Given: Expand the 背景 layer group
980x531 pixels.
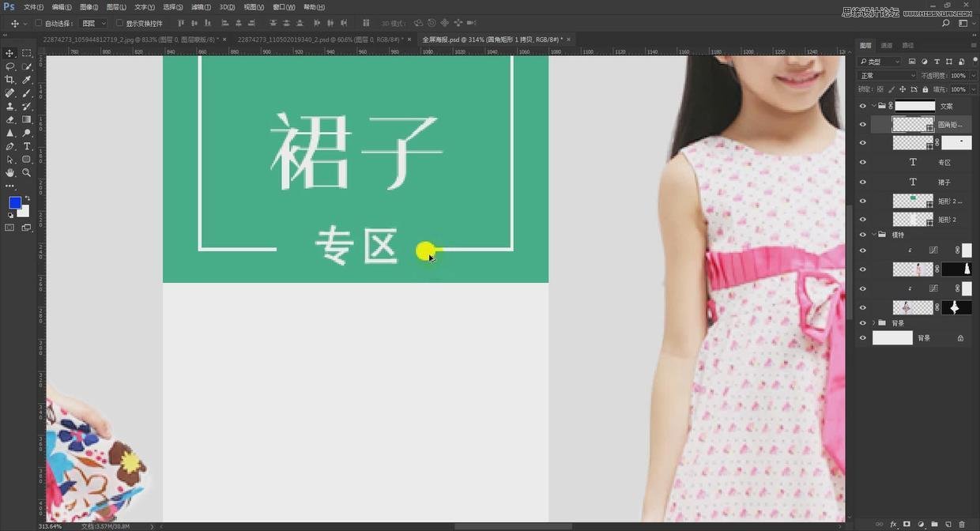Looking at the screenshot, I should 873,323.
